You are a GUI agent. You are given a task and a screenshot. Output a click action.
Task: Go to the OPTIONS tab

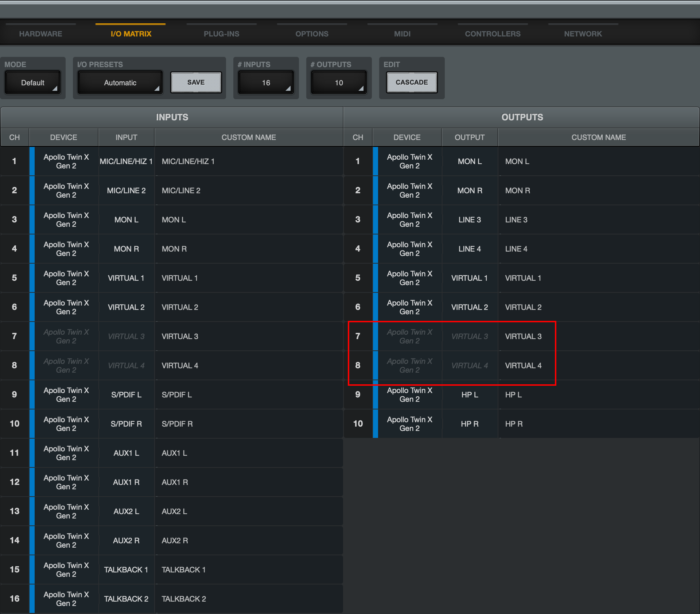pos(312,34)
